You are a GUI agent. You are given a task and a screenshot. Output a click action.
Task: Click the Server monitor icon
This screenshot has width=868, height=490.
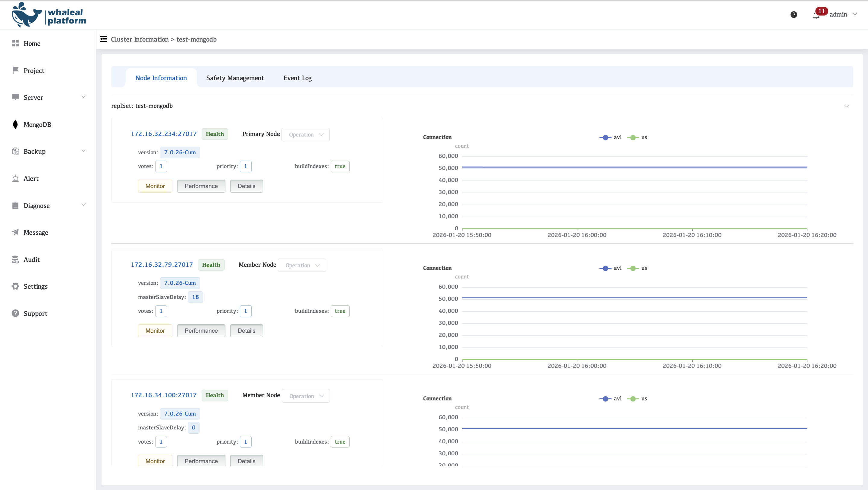pos(15,97)
